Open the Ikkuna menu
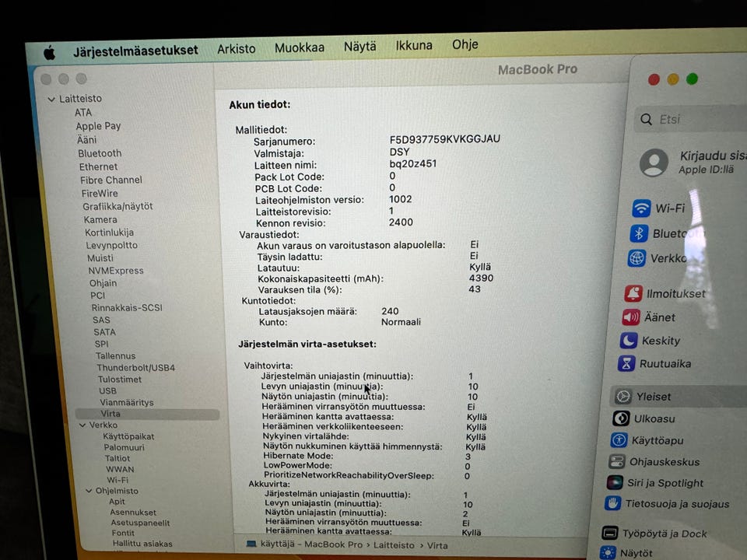The image size is (747, 560). (x=414, y=45)
